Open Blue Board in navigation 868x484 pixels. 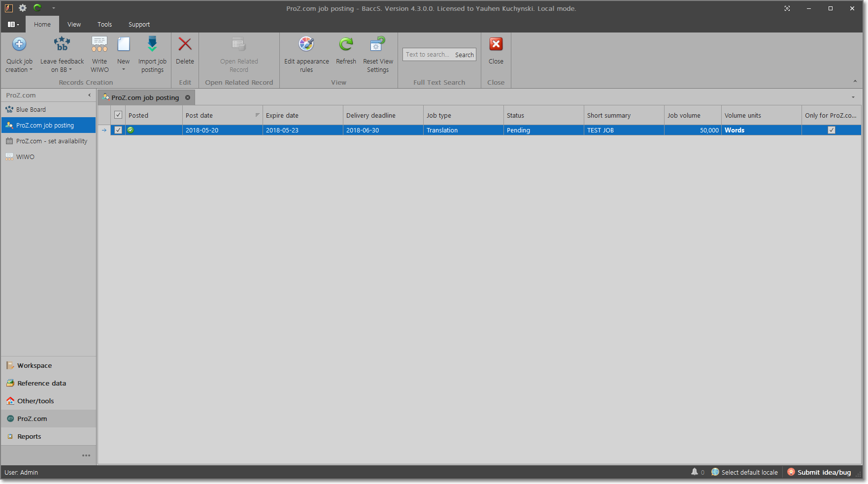coord(48,109)
